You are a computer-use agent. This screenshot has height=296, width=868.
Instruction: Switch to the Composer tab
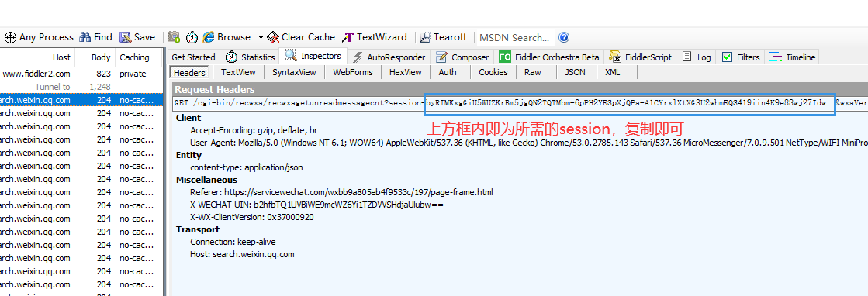point(462,57)
